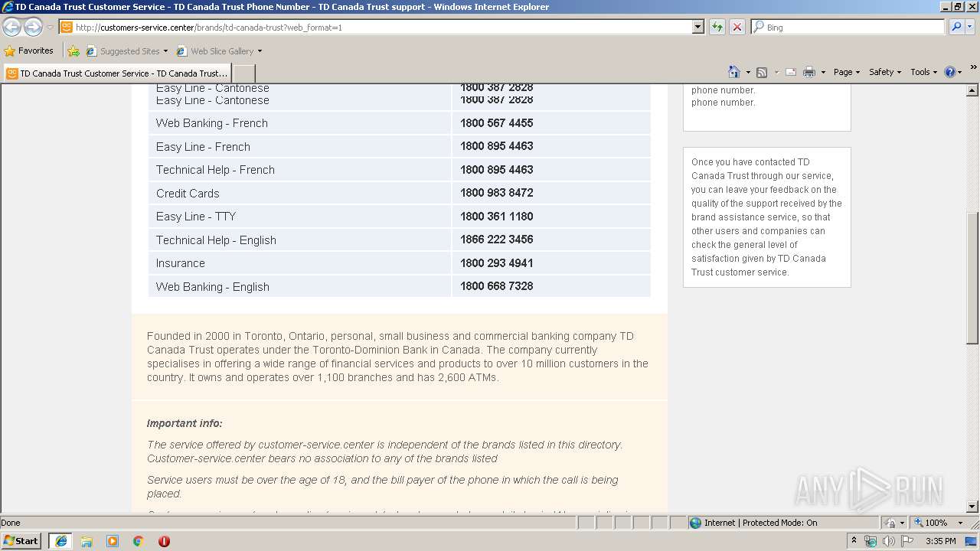The height and width of the screenshot is (551, 980).
Task: Click the Easy Line - TTY row label
Action: pos(196,217)
